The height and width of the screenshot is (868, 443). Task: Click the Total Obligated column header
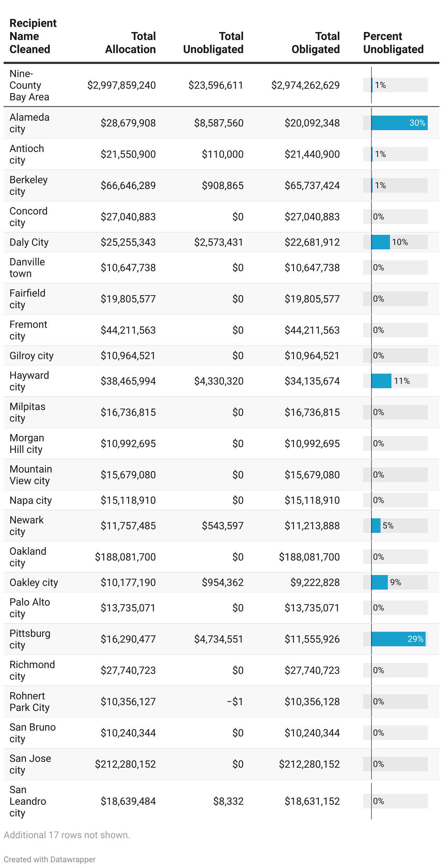(x=316, y=43)
